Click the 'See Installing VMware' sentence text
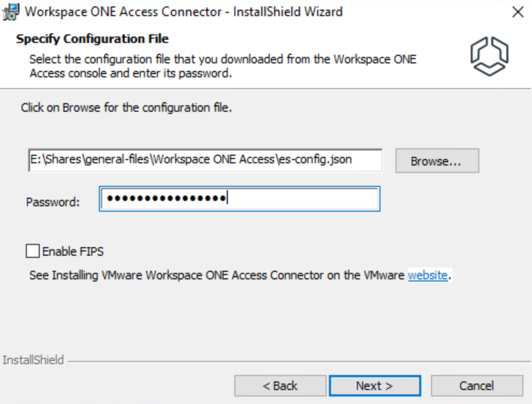This screenshot has width=532, height=404. [215, 276]
